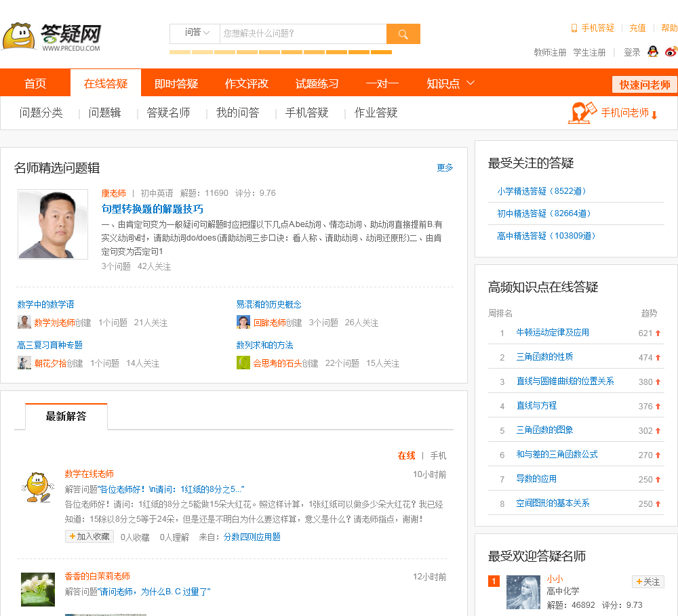
Task: Click 加入收藏 button
Action: coord(89,537)
